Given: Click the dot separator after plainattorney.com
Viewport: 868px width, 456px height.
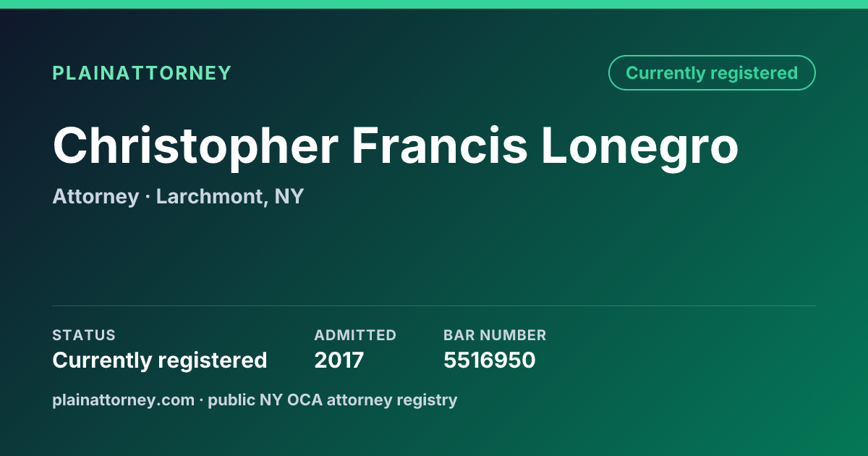Looking at the screenshot, I should (202, 400).
